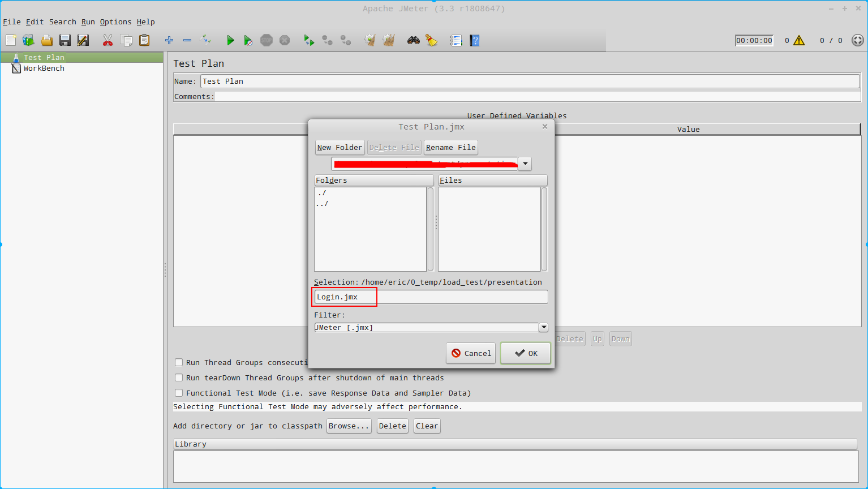Screen dimensions: 868x489
Task: Click the Save As pencil-disk icon
Action: (x=83, y=40)
